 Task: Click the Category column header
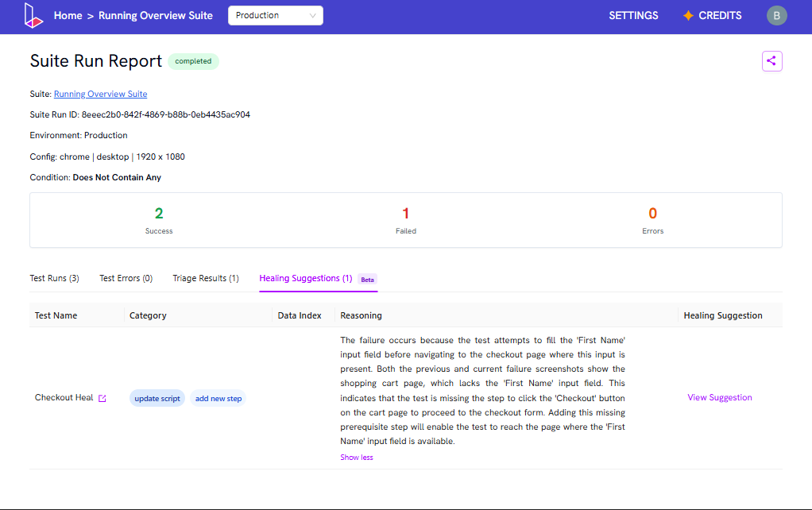point(148,315)
